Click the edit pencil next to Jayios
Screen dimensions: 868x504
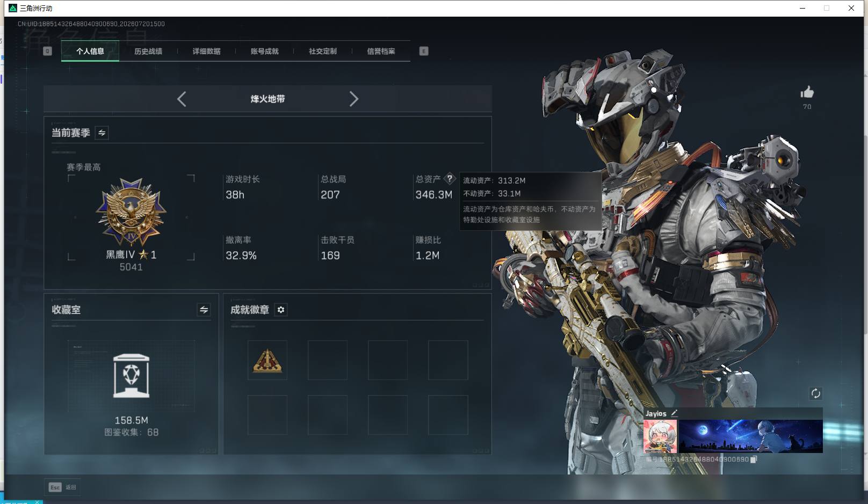[x=674, y=413]
